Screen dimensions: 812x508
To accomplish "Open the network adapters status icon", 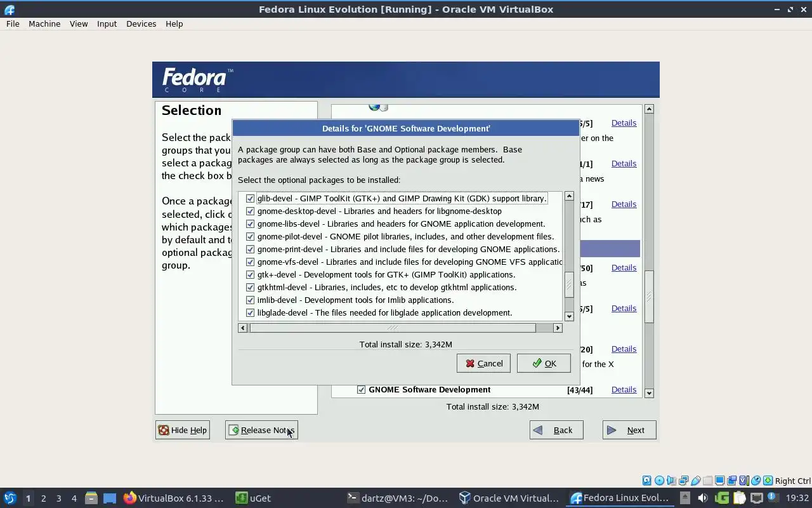I will (683, 481).
